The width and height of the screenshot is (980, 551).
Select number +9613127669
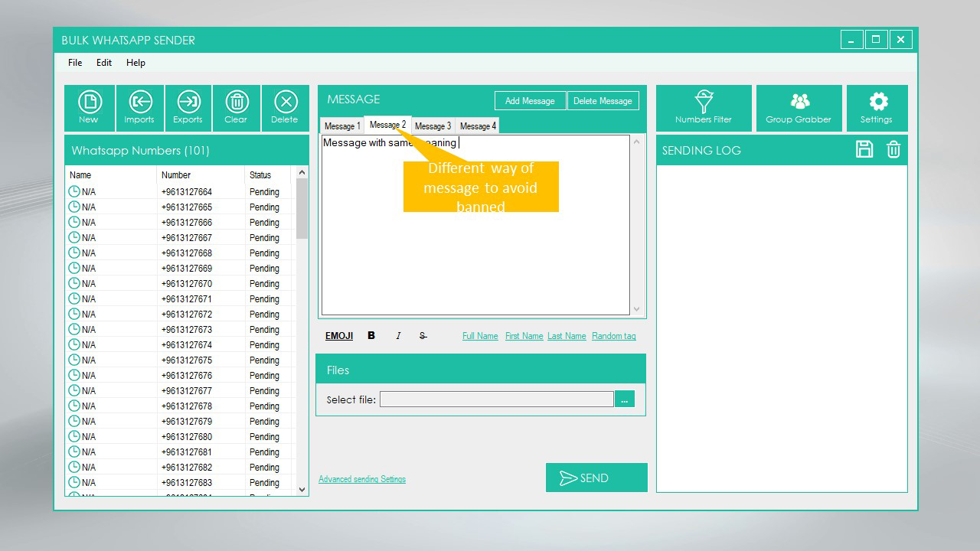coord(186,269)
